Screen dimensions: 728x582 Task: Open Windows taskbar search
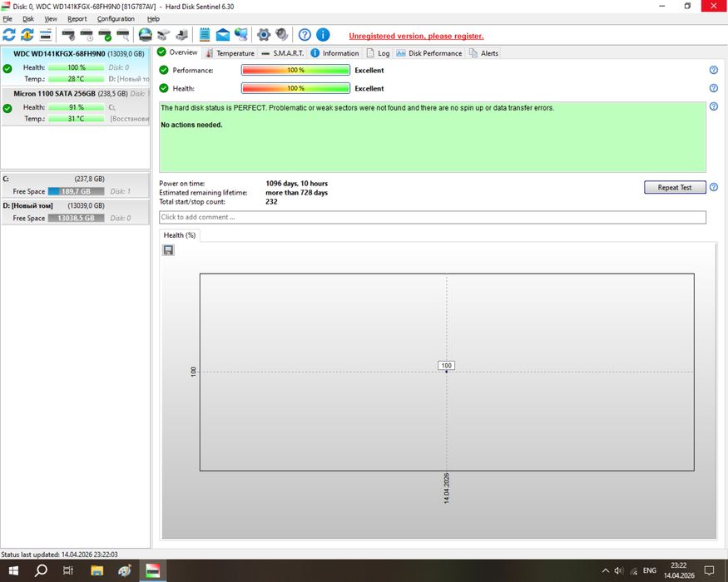point(41,570)
